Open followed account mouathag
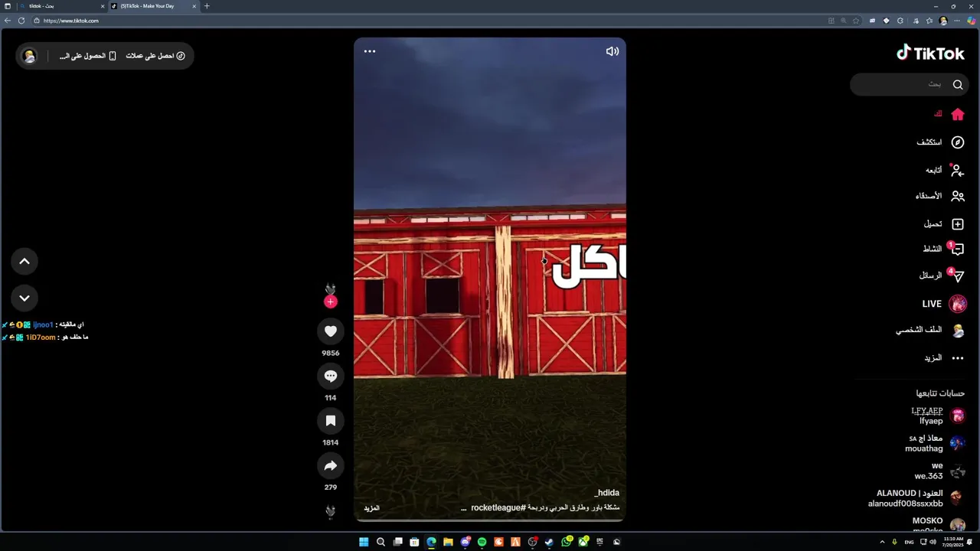 936,444
